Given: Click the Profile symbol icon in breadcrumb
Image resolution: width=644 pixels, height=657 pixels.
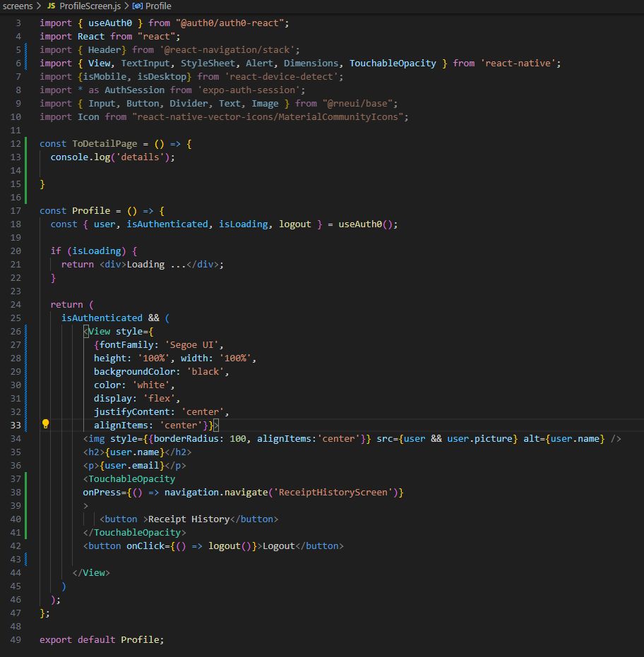Looking at the screenshot, I should pos(138,6).
